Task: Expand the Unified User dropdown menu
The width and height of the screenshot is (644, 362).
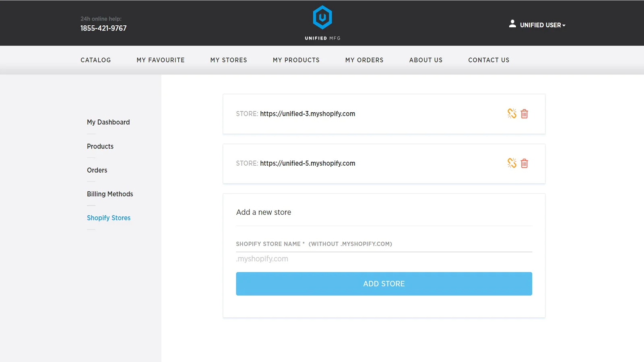Action: (543, 25)
